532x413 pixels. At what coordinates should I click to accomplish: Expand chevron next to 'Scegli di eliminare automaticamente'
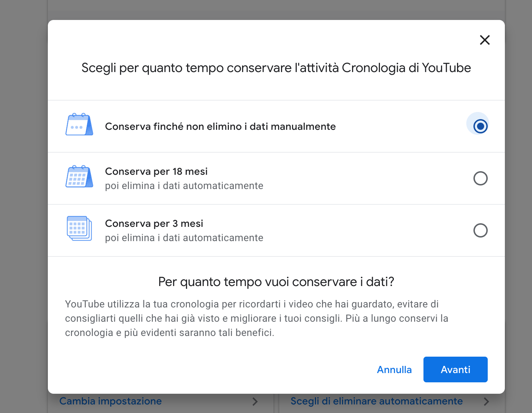tap(486, 402)
